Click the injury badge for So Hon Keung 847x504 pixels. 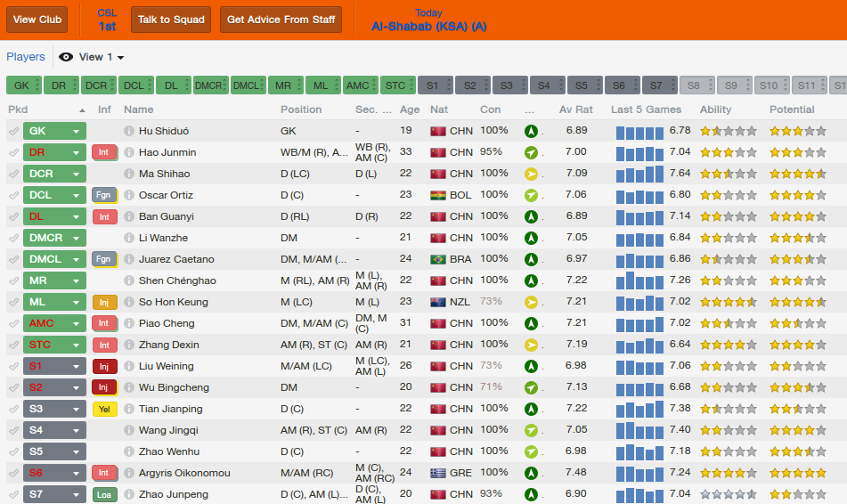click(x=104, y=302)
